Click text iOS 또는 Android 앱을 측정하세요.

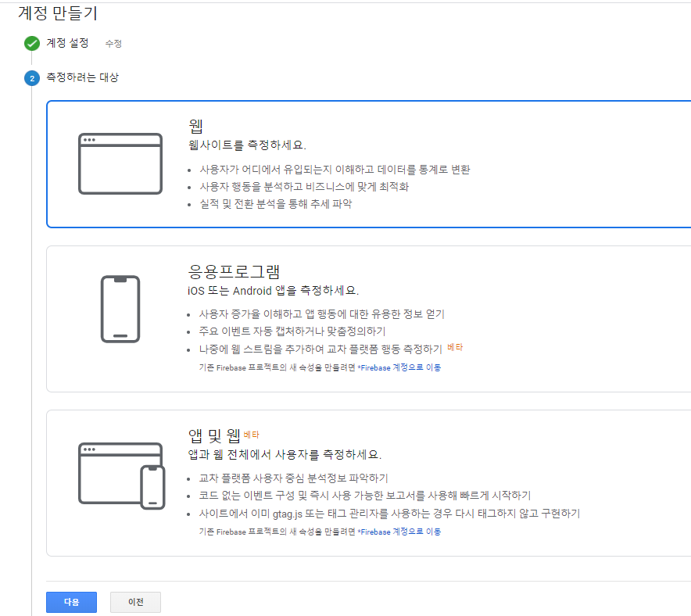coord(274,291)
